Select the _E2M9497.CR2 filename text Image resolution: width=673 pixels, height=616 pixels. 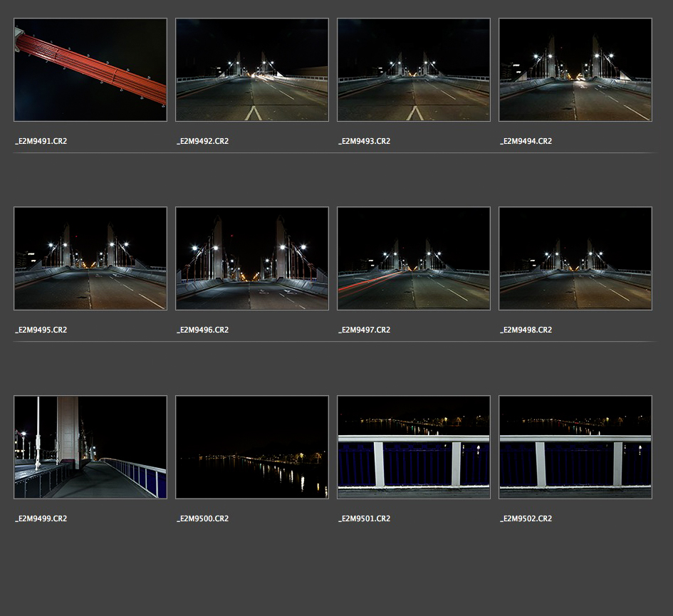coord(365,330)
